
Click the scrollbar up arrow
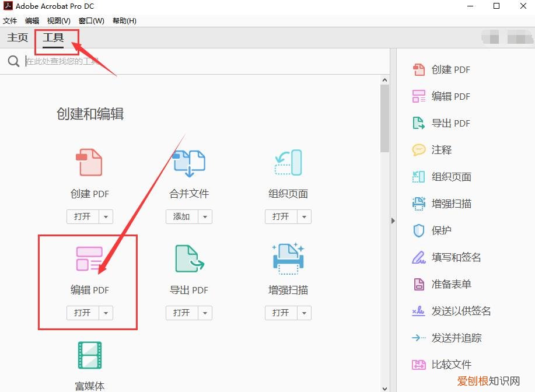(x=384, y=80)
